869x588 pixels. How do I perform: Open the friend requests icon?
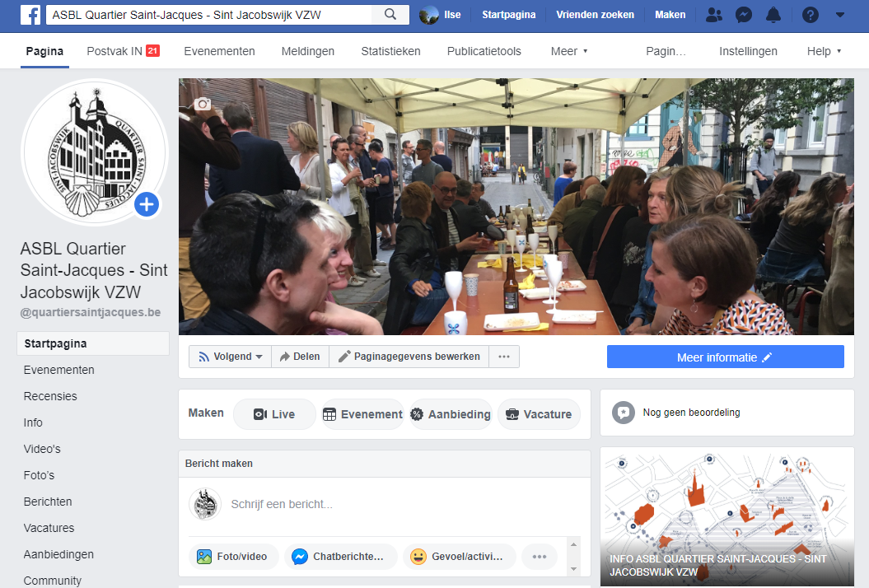pyautogui.click(x=714, y=15)
